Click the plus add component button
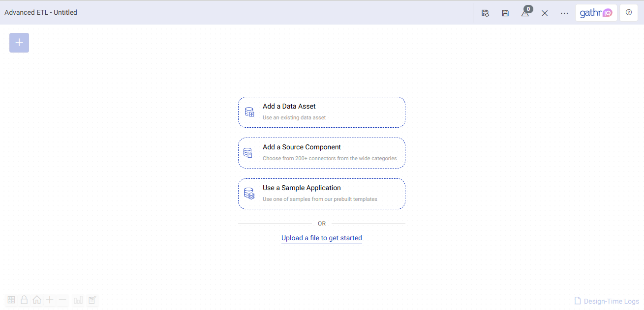The width and height of the screenshot is (644, 310). 19,43
